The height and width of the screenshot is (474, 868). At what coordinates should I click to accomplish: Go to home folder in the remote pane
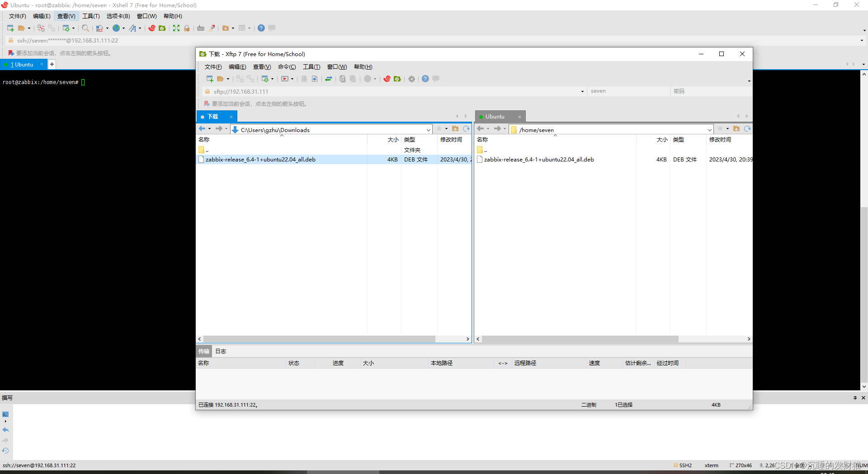[736, 129]
